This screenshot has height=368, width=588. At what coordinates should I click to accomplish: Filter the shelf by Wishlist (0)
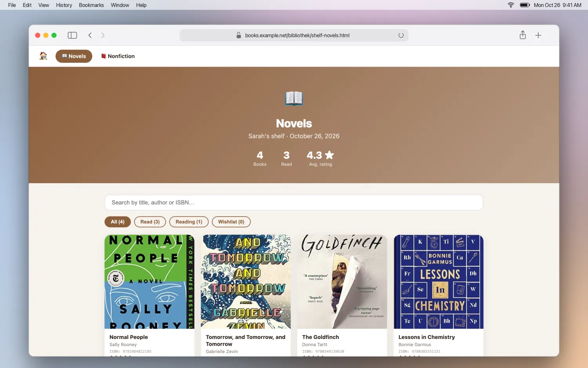click(x=231, y=222)
